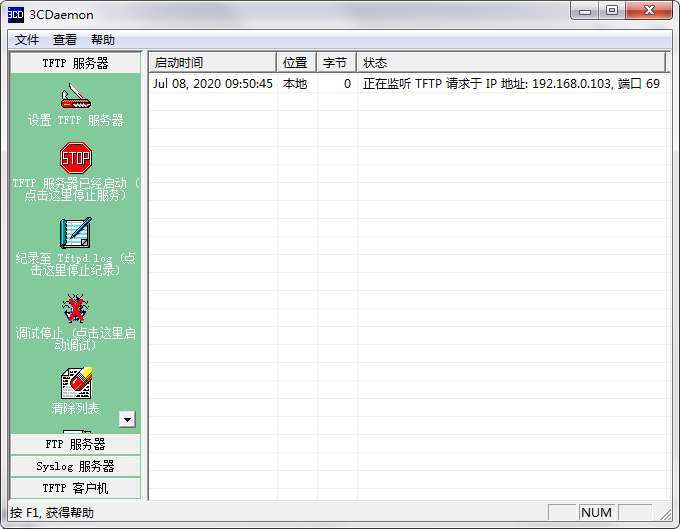Click the 纪录至 Tftpd.log label text
The height and width of the screenshot is (529, 680).
tap(75, 264)
